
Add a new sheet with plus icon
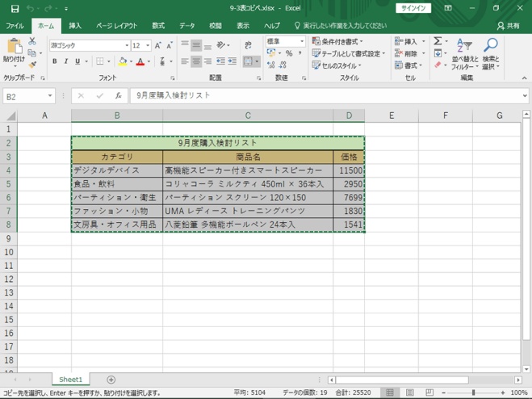tap(111, 380)
